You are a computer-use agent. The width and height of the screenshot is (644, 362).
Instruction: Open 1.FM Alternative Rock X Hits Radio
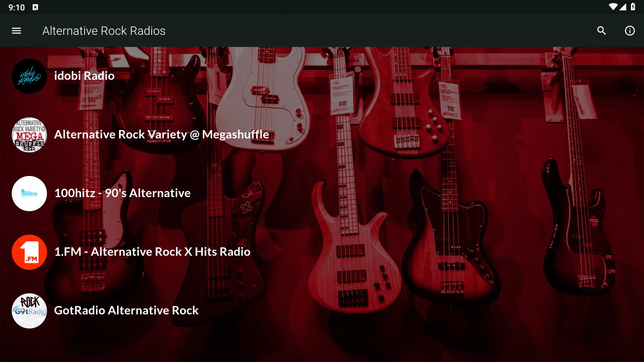tap(152, 251)
